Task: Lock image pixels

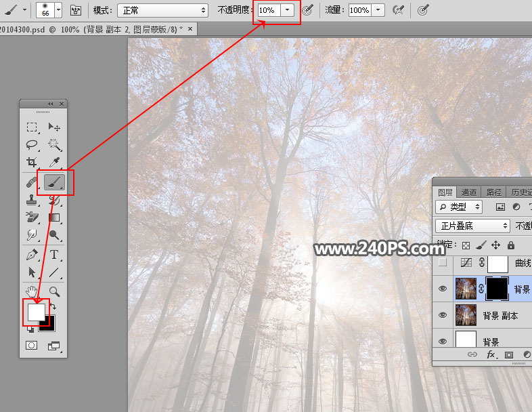Action: tap(481, 245)
